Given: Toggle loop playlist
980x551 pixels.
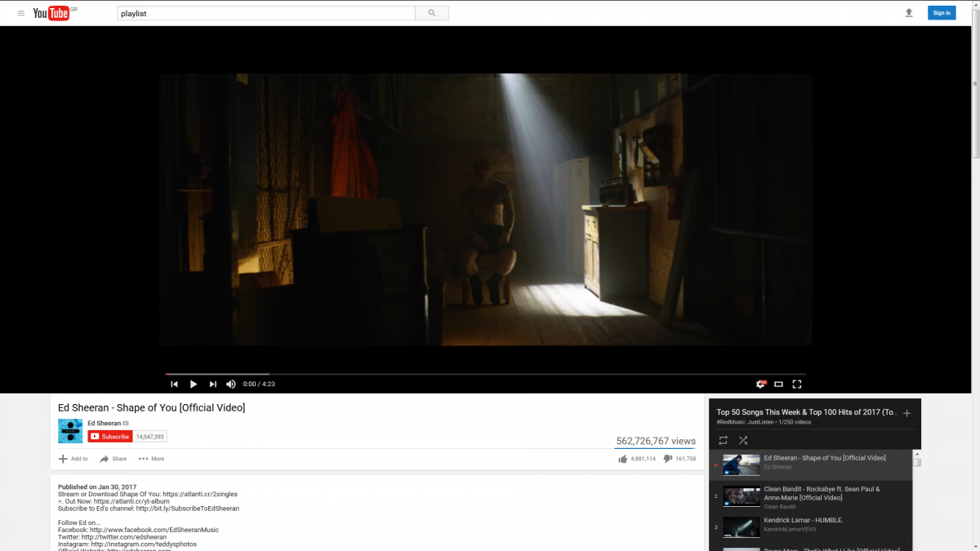Looking at the screenshot, I should (x=723, y=440).
